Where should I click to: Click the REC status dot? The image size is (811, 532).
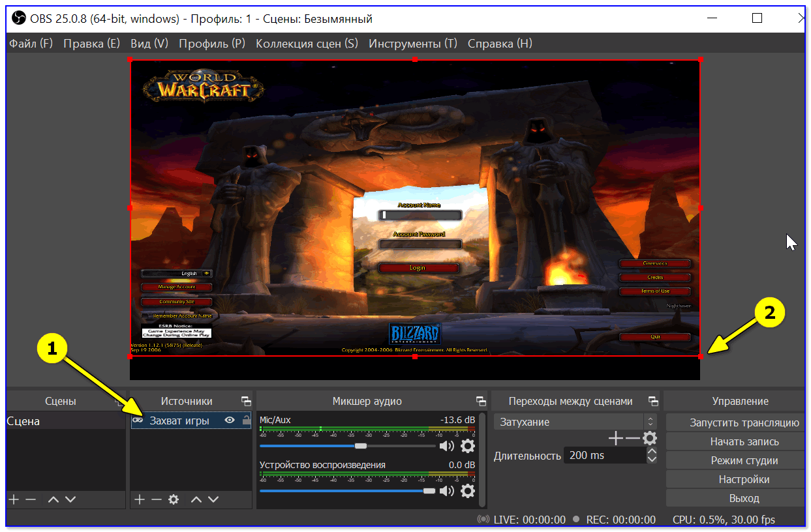(576, 520)
